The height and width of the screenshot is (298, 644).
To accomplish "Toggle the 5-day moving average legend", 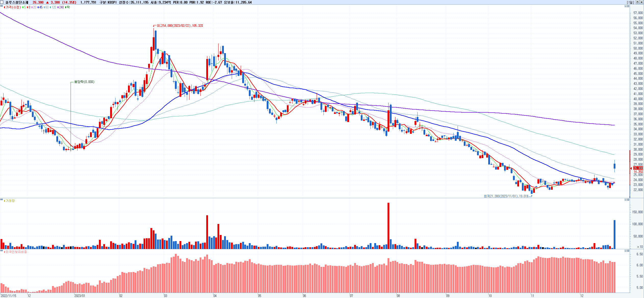I will [x=24, y=7].
